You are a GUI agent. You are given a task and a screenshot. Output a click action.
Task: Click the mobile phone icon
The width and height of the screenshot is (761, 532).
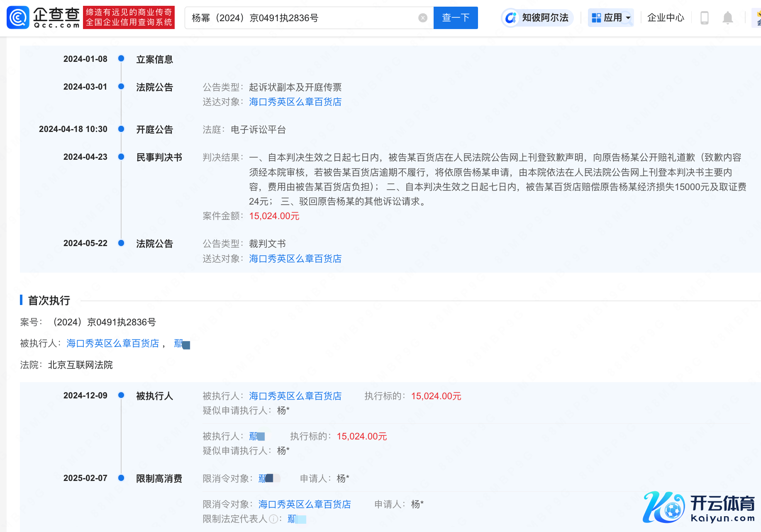(704, 18)
